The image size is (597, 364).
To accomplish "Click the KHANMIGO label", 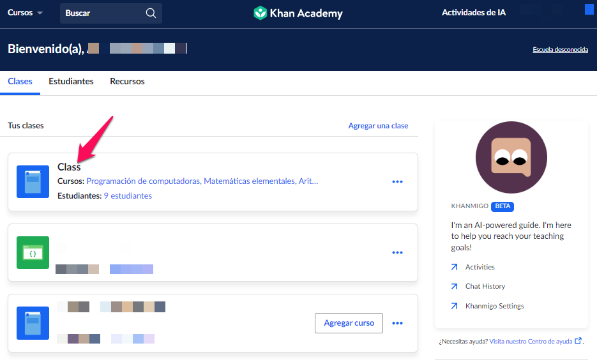I will (x=469, y=206).
